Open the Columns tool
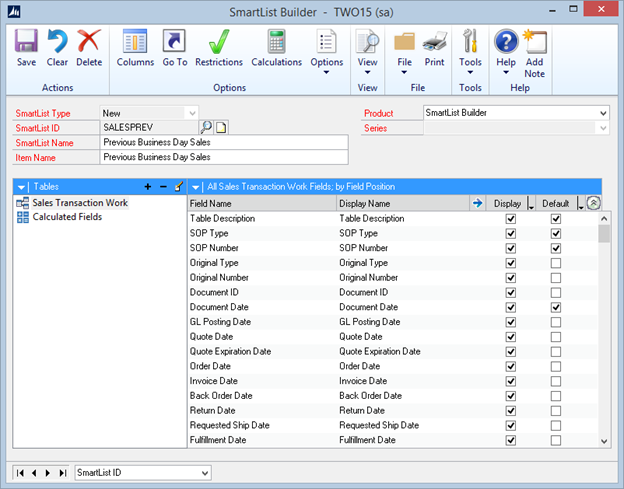624x489 pixels. click(x=135, y=41)
